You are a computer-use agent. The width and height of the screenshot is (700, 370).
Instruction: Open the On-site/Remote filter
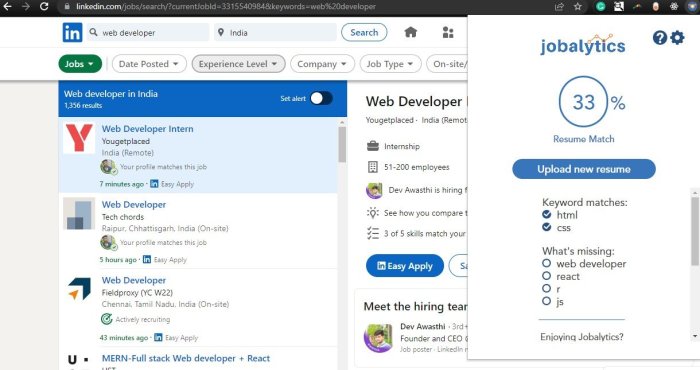tap(447, 64)
